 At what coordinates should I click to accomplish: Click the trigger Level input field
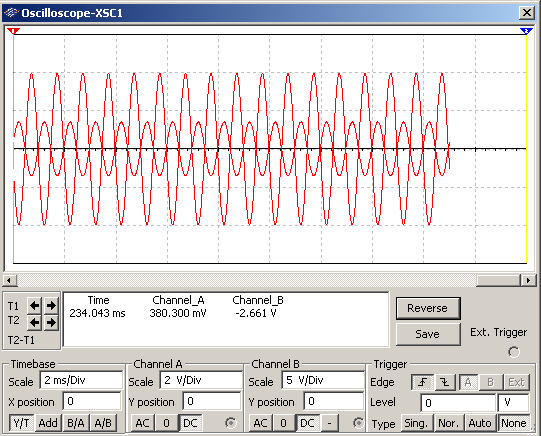pyautogui.click(x=458, y=403)
